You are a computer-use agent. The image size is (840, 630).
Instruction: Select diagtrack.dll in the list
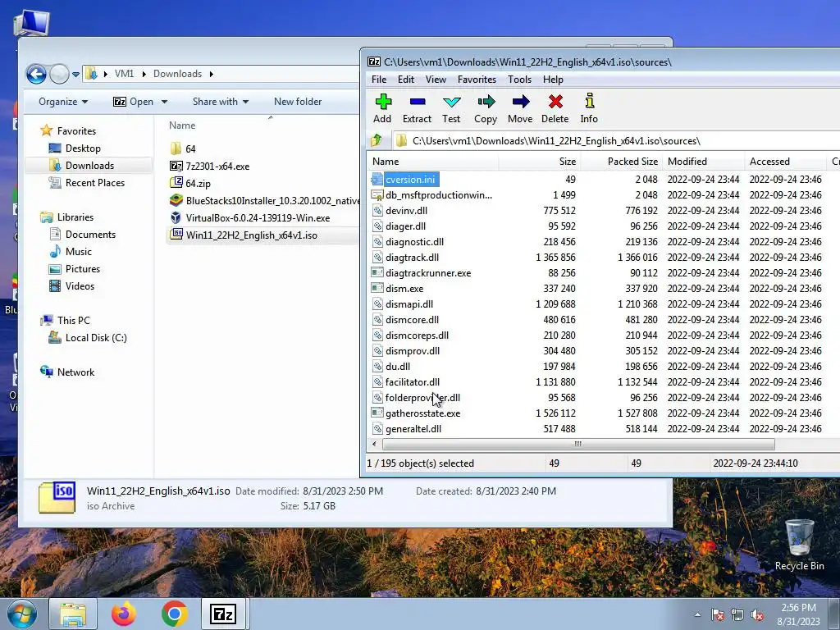click(x=412, y=257)
